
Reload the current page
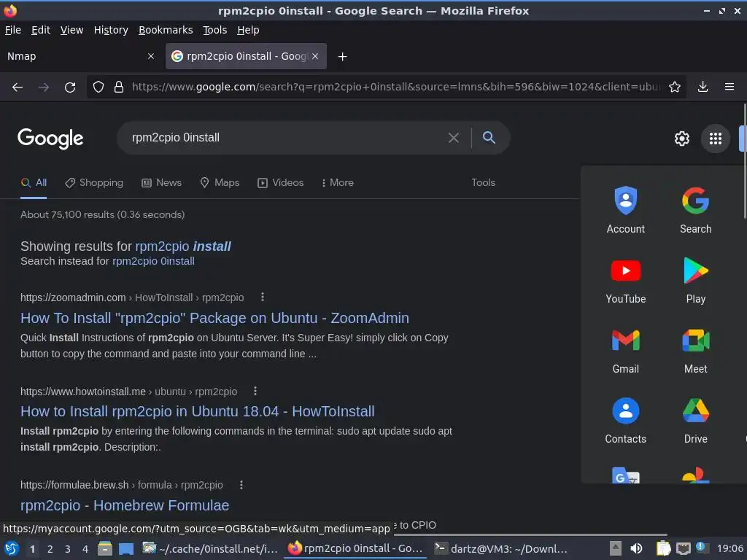(70, 87)
